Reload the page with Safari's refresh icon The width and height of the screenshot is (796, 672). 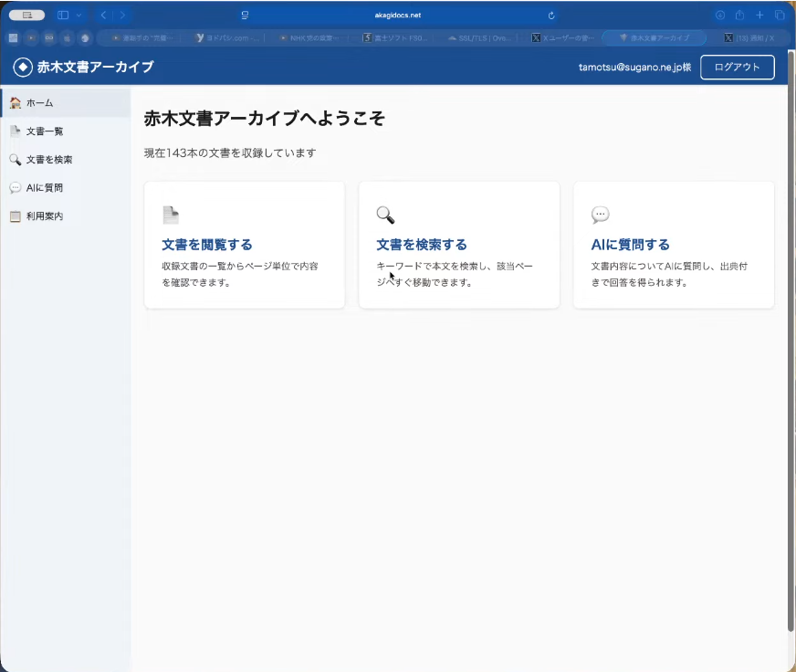tap(551, 16)
